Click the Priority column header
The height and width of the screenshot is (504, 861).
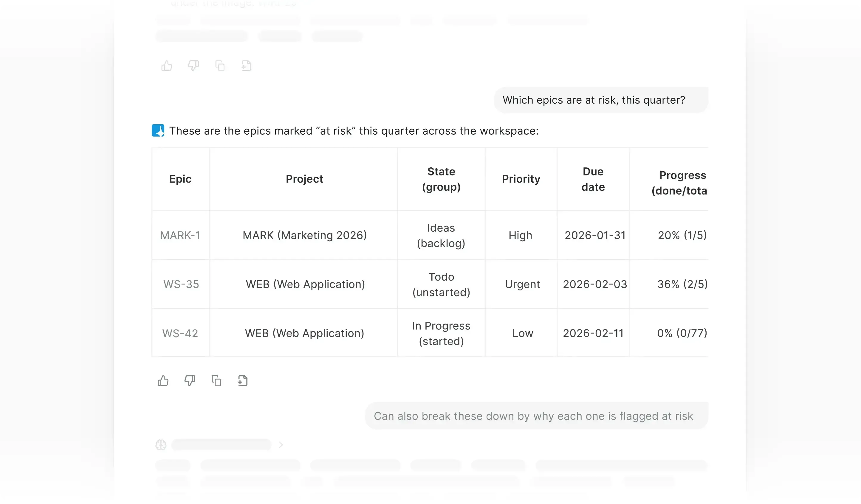521,179
